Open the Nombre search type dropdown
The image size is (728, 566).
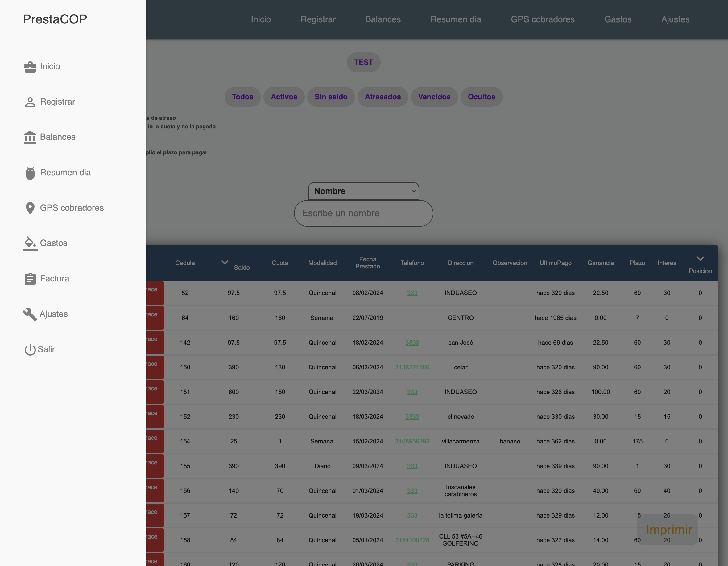[x=363, y=191]
